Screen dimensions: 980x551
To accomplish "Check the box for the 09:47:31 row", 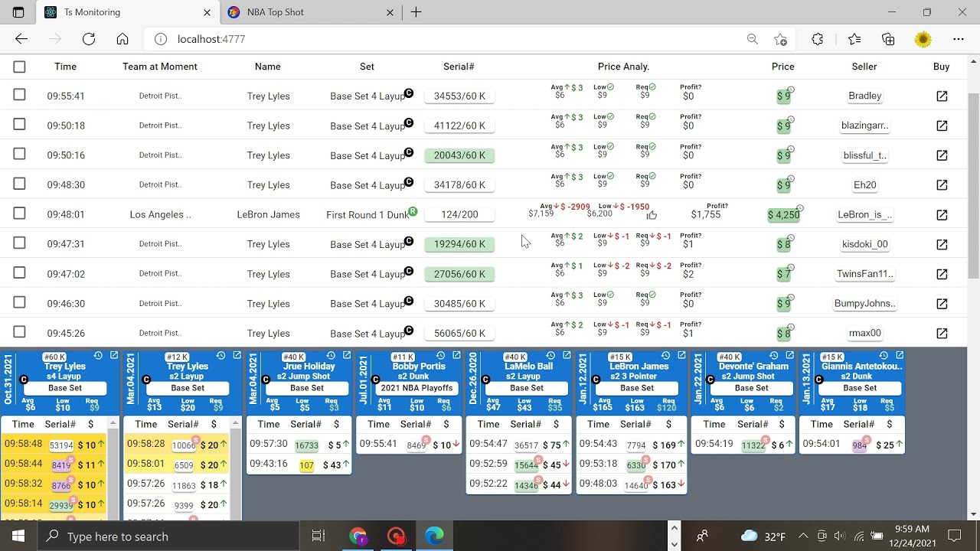I will pyautogui.click(x=19, y=243).
